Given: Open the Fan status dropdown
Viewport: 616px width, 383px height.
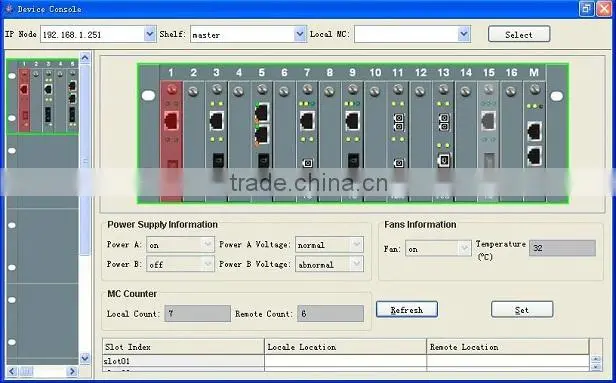Looking at the screenshot, I should (x=465, y=248).
